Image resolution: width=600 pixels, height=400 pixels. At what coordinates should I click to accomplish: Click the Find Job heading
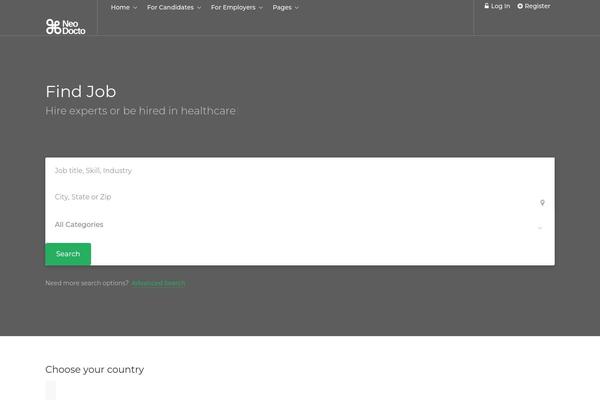[81, 91]
